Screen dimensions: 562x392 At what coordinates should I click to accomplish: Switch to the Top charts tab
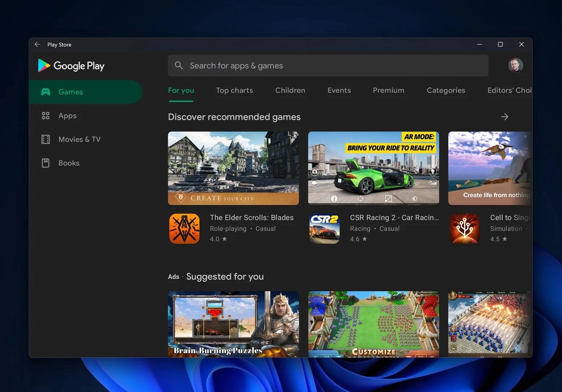pyautogui.click(x=234, y=90)
